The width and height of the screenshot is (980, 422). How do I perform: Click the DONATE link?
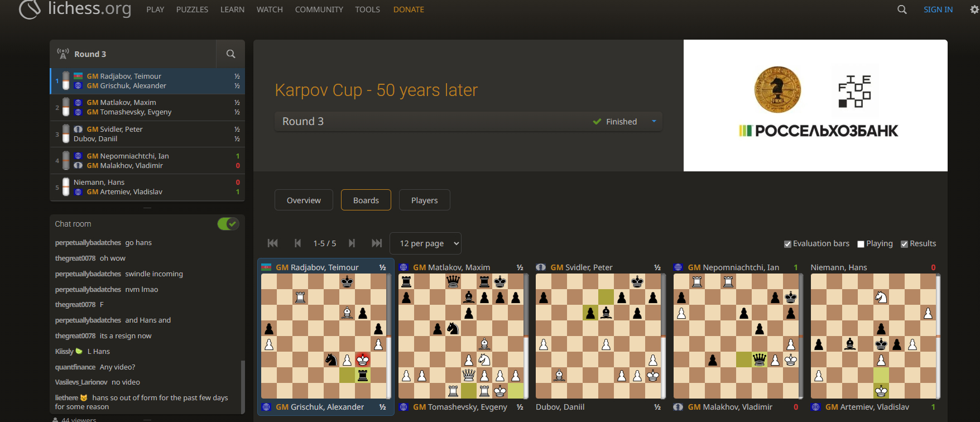409,9
